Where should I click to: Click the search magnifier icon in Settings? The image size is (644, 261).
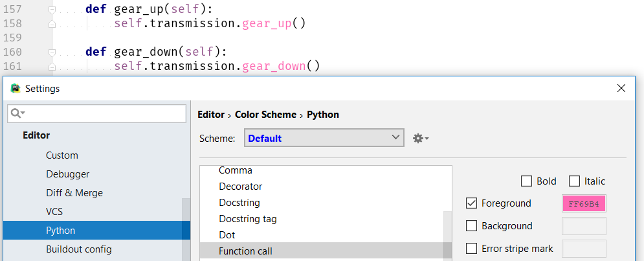pyautogui.click(x=17, y=113)
